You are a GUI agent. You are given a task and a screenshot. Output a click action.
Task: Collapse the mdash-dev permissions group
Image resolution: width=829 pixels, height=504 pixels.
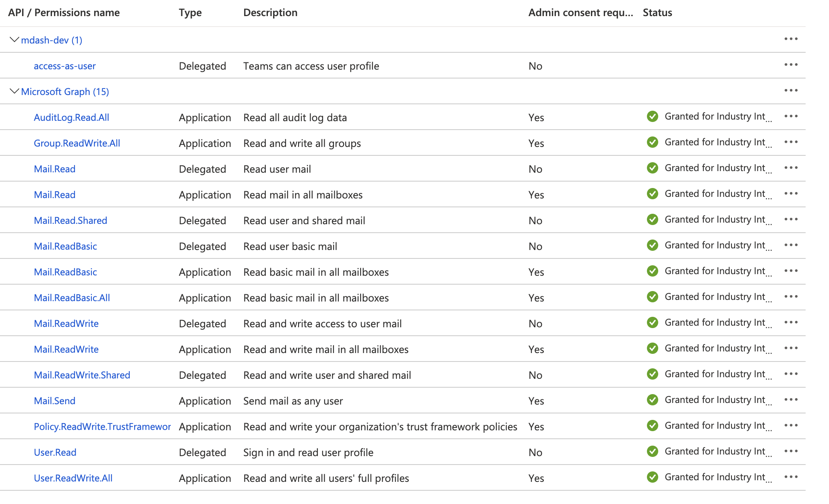(15, 39)
